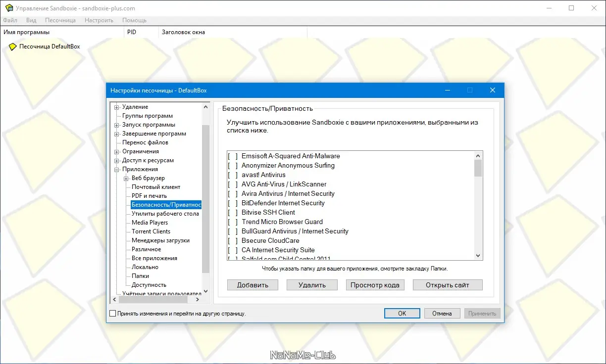Click the Имя программы column header

62,32
